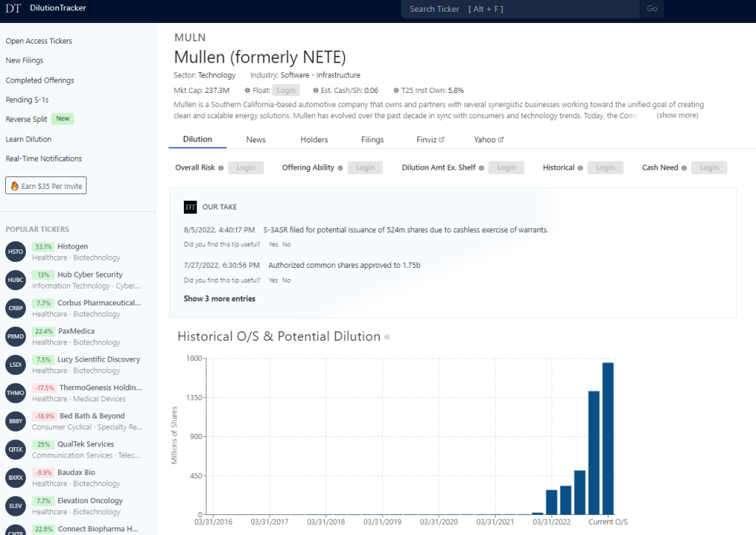Click the info icon beside Historical O/S heading
Viewport: 756px width, 535px height.
coord(386,337)
